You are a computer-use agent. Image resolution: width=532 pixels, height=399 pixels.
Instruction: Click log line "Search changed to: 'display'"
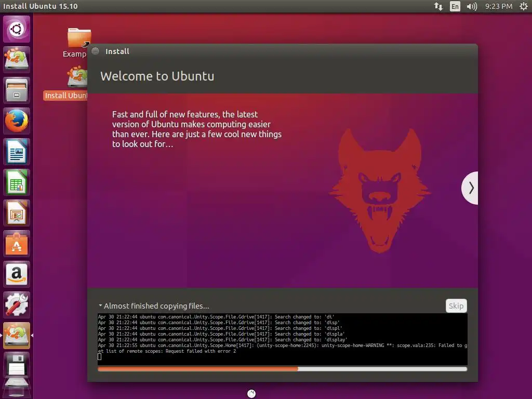pos(222,340)
